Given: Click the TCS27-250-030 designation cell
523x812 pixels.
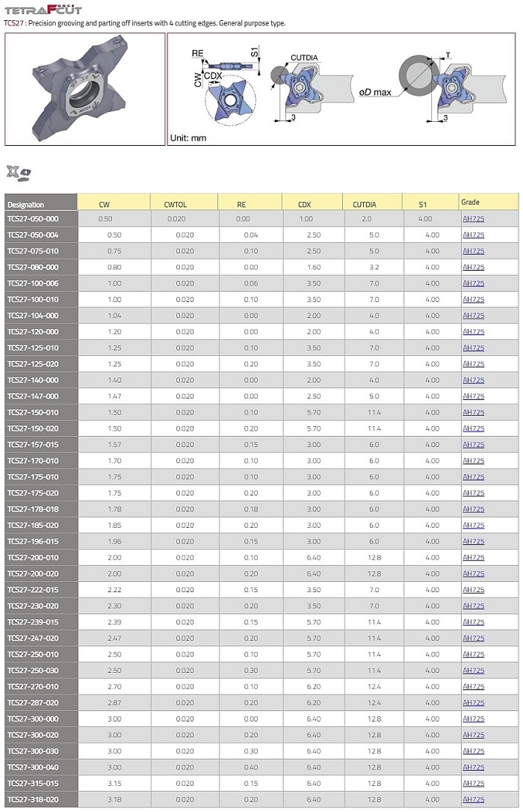Looking at the screenshot, I should coord(40,671).
